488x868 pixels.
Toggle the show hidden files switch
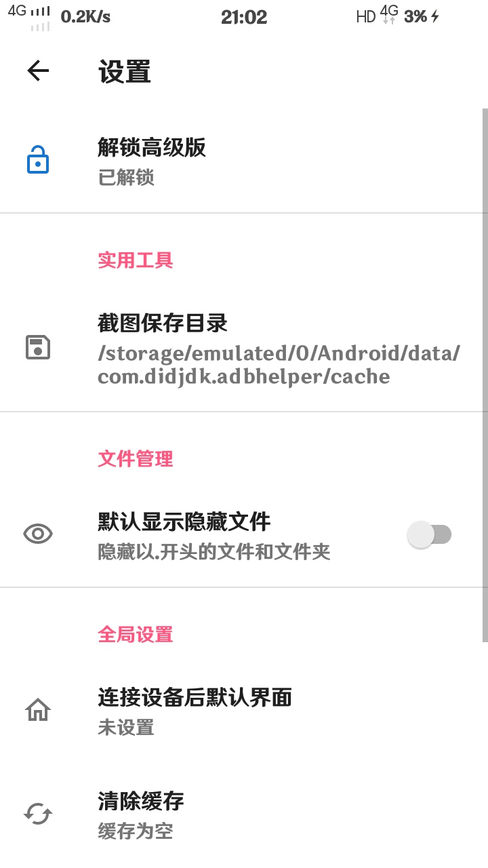pyautogui.click(x=430, y=534)
